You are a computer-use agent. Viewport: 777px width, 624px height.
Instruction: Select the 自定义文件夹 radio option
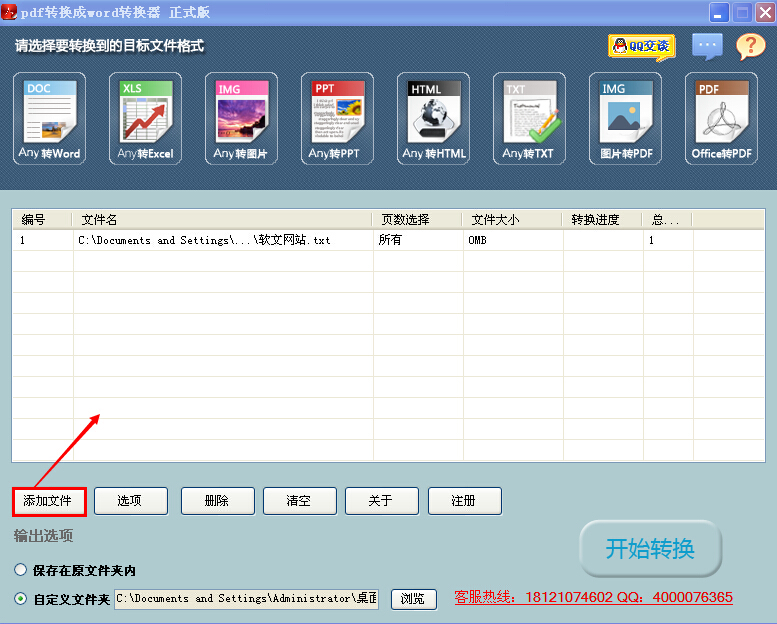21,599
